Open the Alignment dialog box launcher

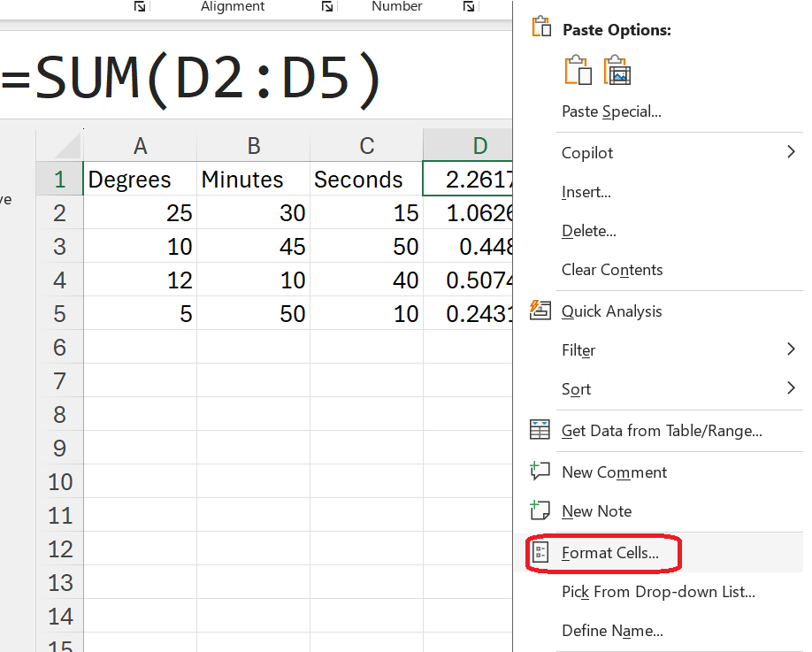pyautogui.click(x=326, y=6)
